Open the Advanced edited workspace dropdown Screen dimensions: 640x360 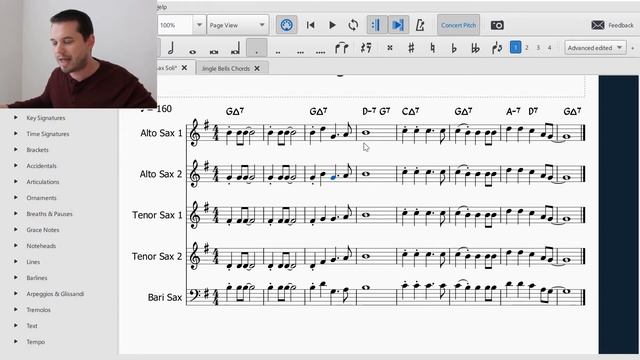[595, 48]
